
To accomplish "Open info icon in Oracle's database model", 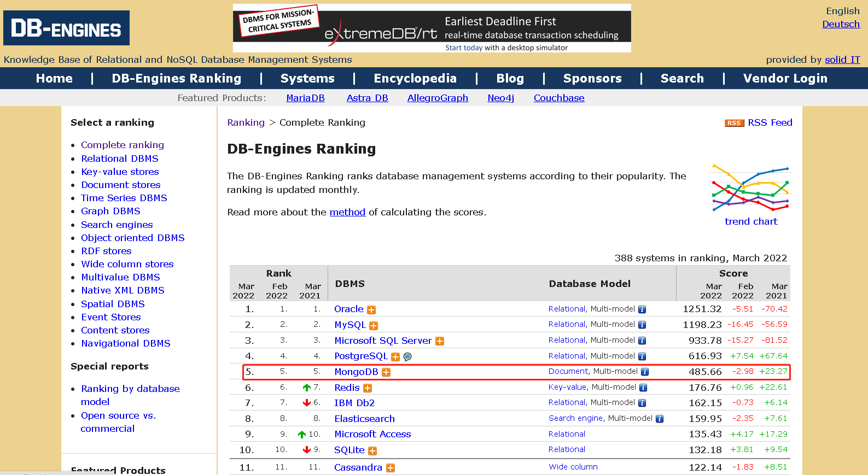I will click(x=642, y=309).
